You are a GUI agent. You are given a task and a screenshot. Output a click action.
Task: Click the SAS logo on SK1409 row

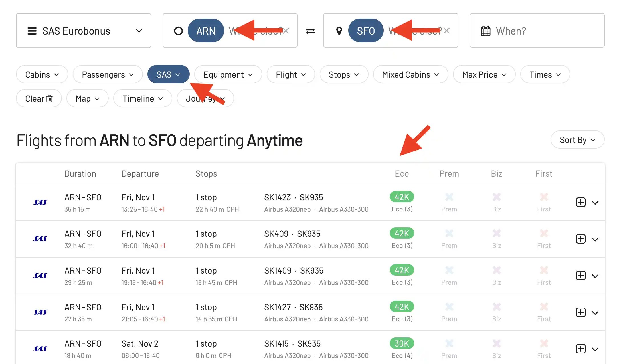point(40,276)
